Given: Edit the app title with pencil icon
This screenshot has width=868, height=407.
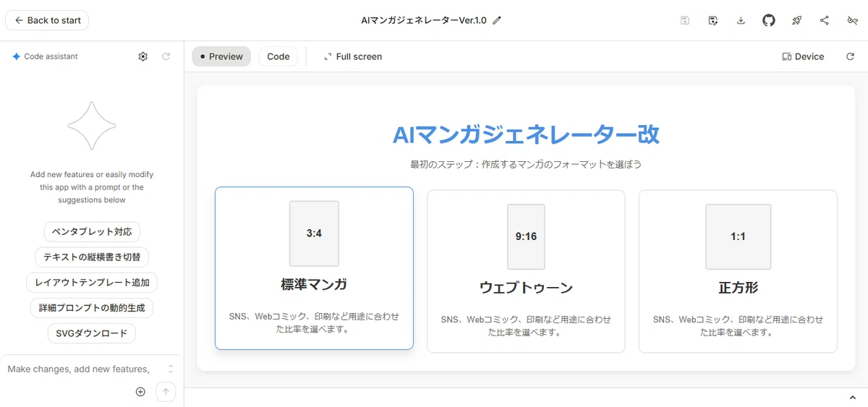Looking at the screenshot, I should (497, 20).
